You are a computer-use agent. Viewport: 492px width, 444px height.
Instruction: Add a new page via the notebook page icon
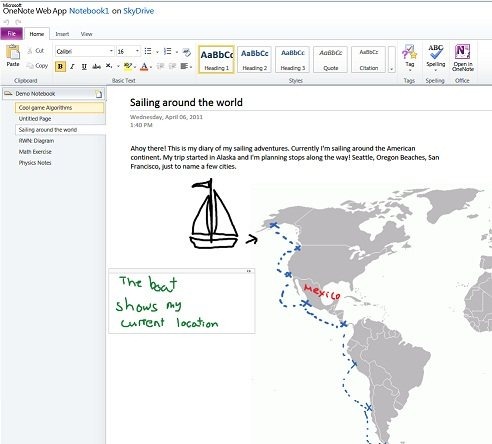(99, 94)
